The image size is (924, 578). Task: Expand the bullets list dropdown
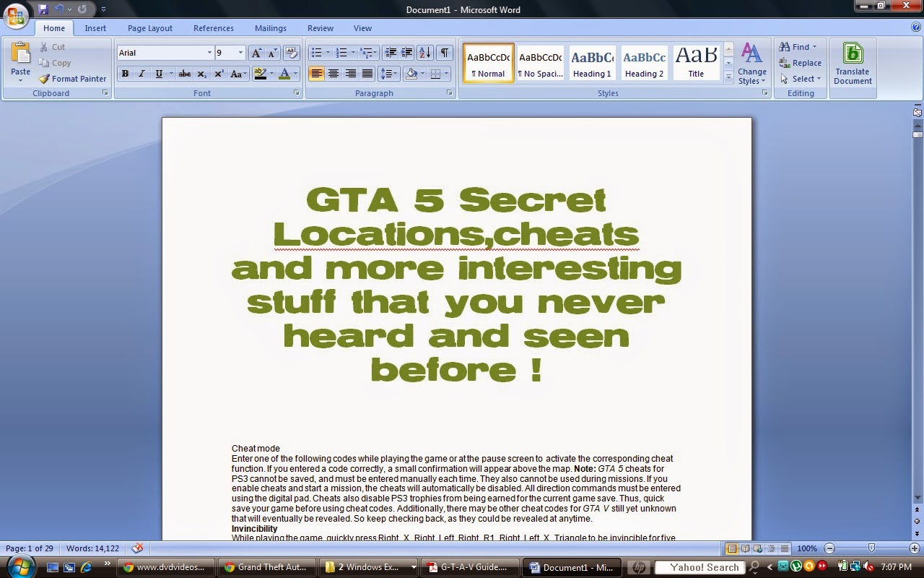coord(328,53)
